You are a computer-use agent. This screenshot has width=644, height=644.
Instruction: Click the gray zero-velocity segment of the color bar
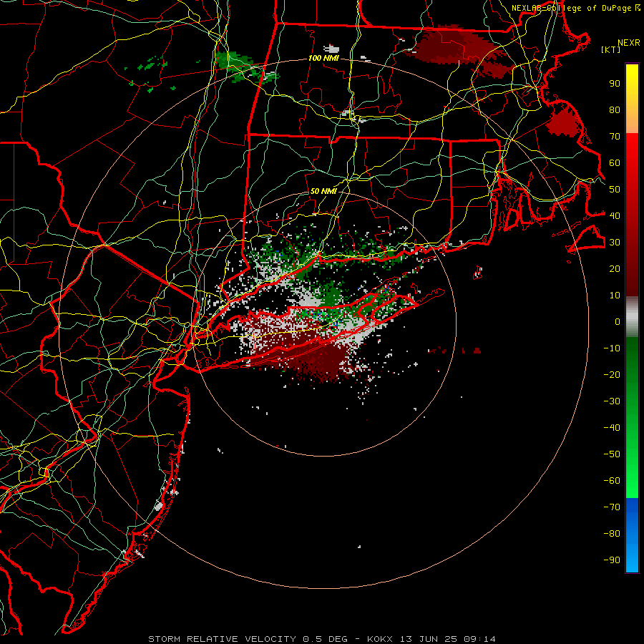pyautogui.click(x=632, y=317)
